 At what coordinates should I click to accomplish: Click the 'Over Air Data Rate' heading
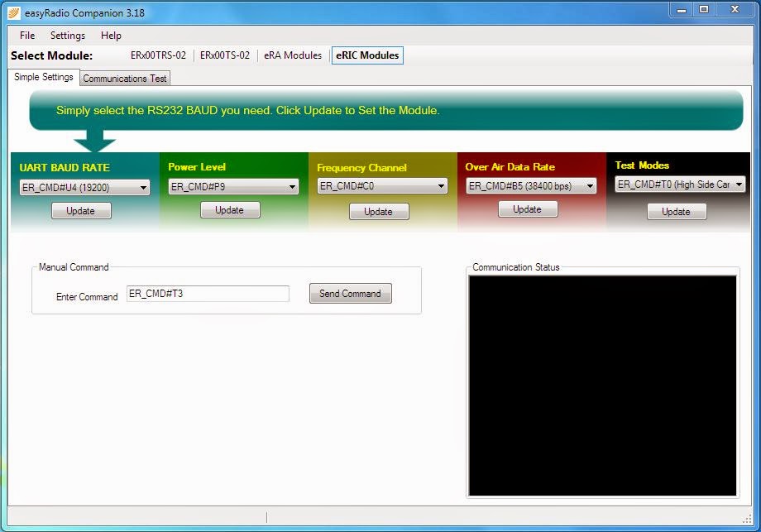click(510, 167)
